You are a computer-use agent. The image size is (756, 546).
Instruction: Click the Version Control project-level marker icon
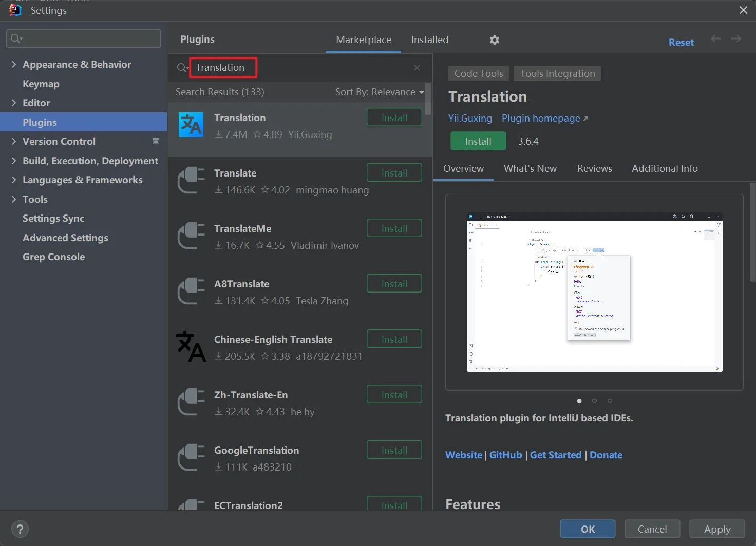pyautogui.click(x=156, y=141)
